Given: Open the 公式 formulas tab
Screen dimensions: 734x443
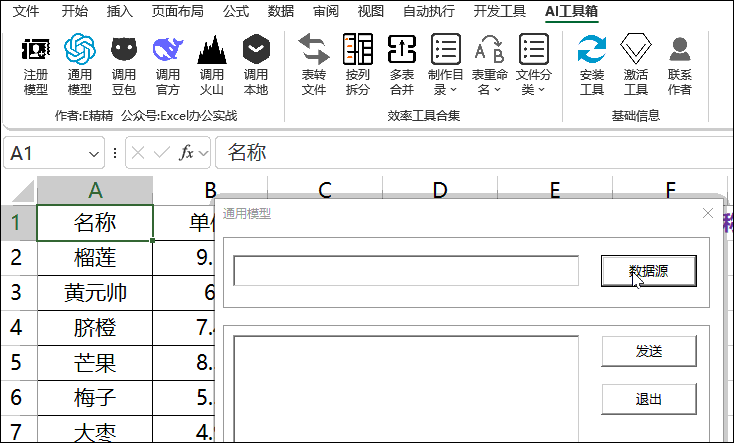Looking at the screenshot, I should point(236,12).
